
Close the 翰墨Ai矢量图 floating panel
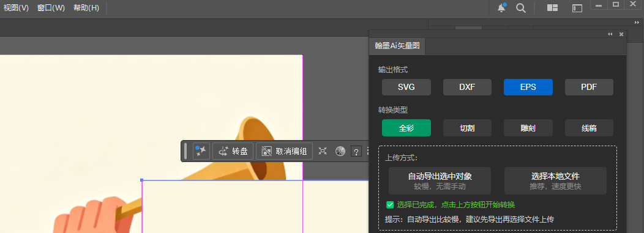[621, 34]
